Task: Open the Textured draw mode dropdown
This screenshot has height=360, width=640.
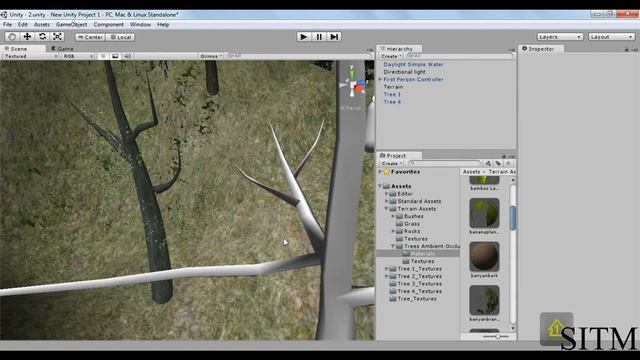Action: pos(30,56)
